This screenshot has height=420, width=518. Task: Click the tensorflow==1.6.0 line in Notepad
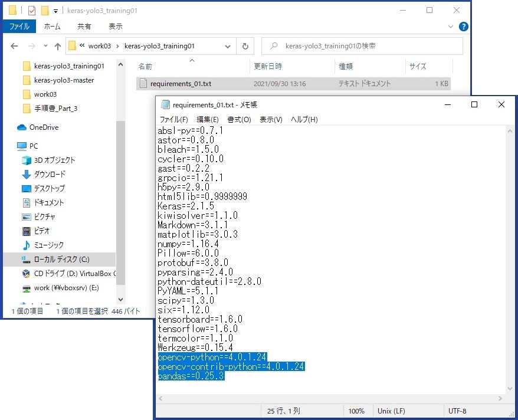[x=198, y=329]
